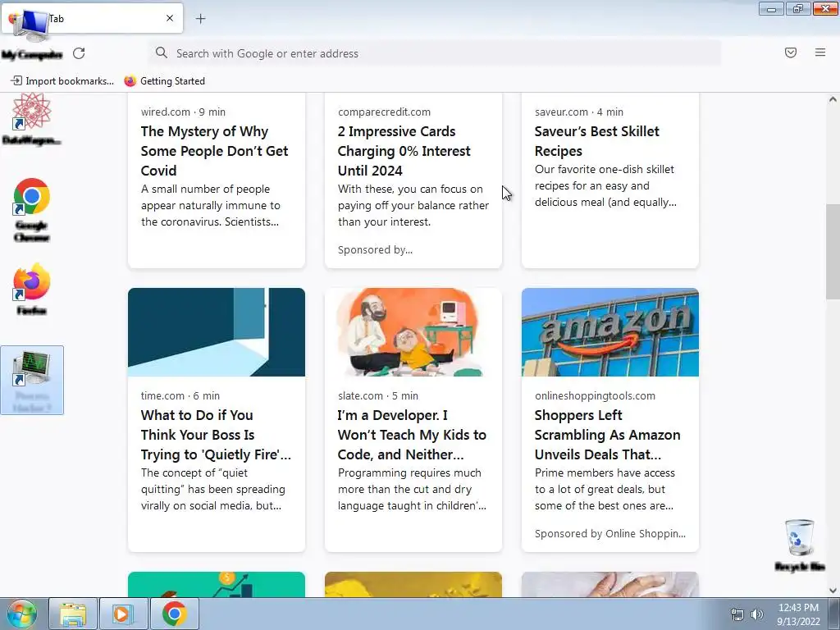Open the Getting Started bookmark
The width and height of the screenshot is (840, 630).
165,81
